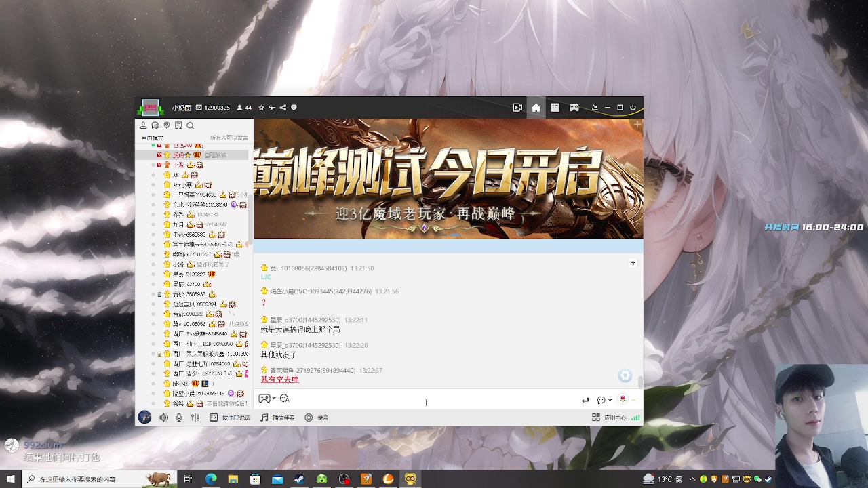Collapse the chat input toolbar with the chevron
The image size is (868, 488).
click(x=633, y=401)
